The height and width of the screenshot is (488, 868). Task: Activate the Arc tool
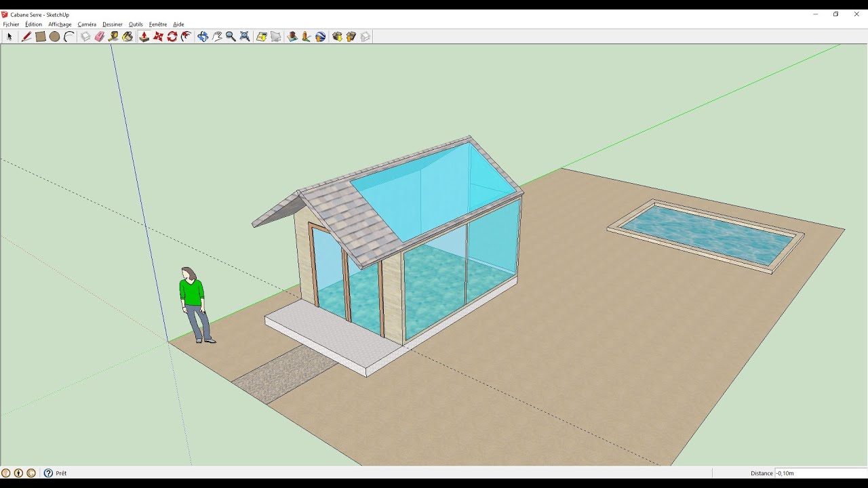(69, 37)
